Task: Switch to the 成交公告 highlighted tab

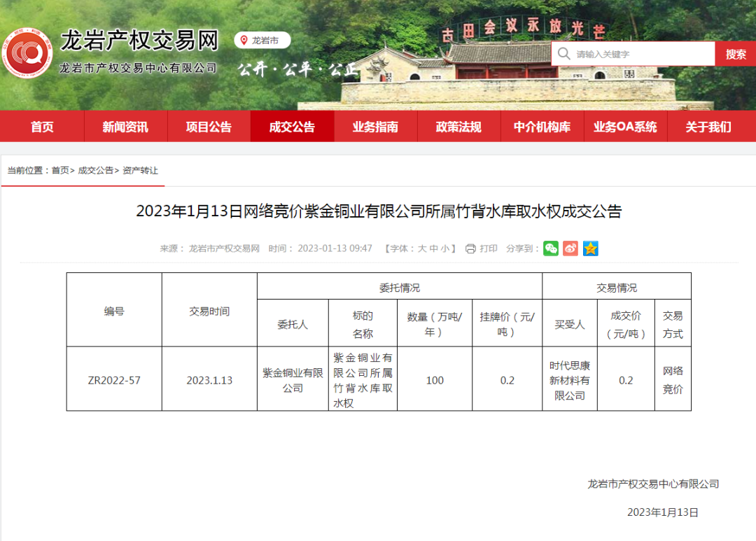Action: (292, 127)
